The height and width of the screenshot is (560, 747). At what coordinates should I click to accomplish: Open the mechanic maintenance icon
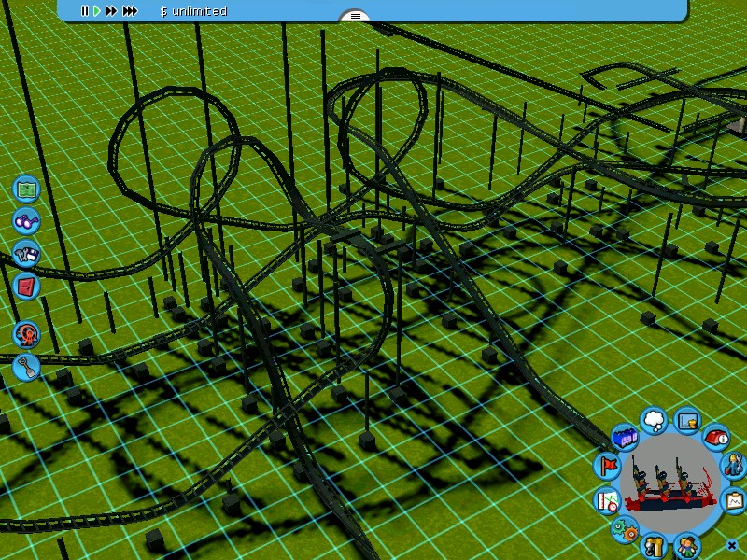[x=733, y=466]
